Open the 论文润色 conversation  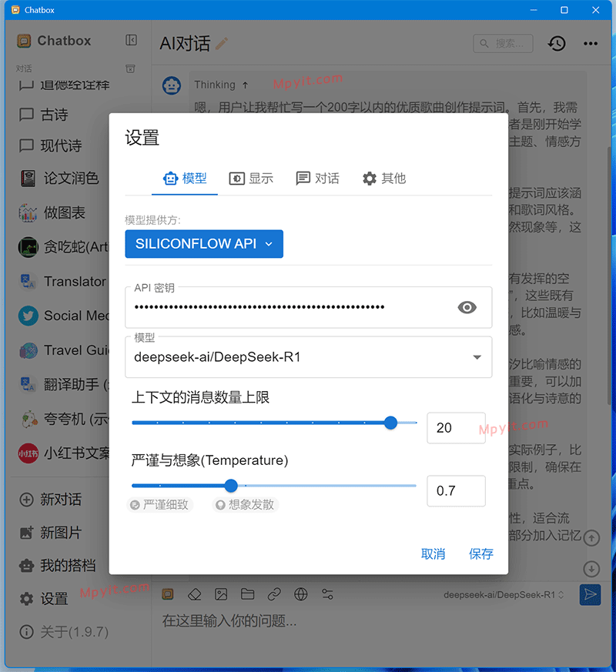[x=60, y=179]
